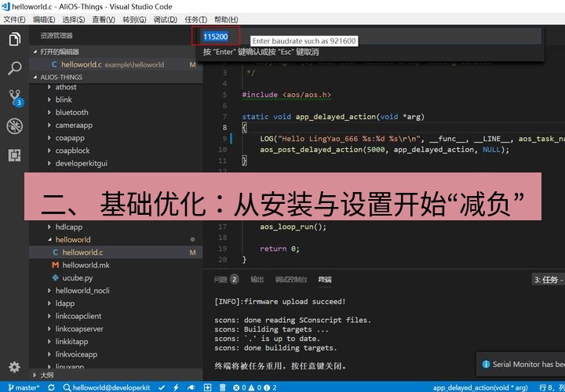Expand the coapblock folder
The width and height of the screenshot is (565, 392).
click(49, 151)
